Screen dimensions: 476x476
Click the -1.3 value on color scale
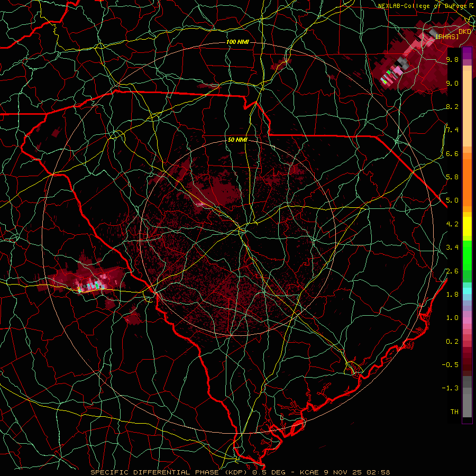coord(450,388)
